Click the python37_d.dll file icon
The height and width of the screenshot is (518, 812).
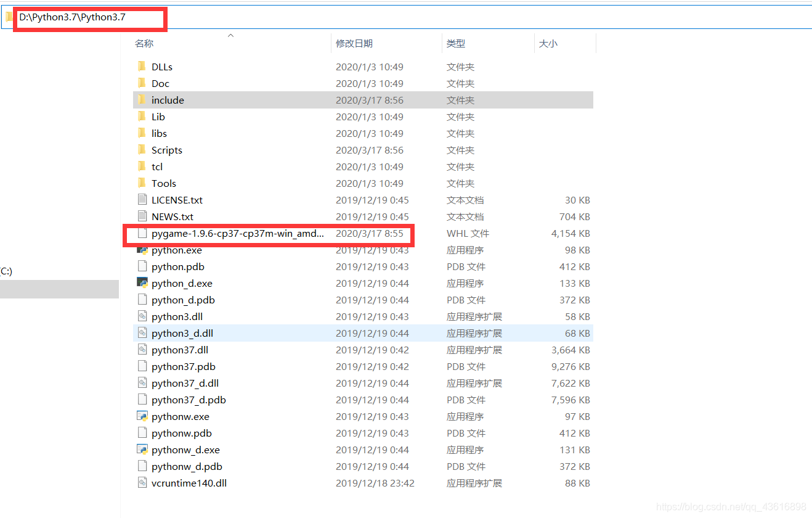(142, 383)
